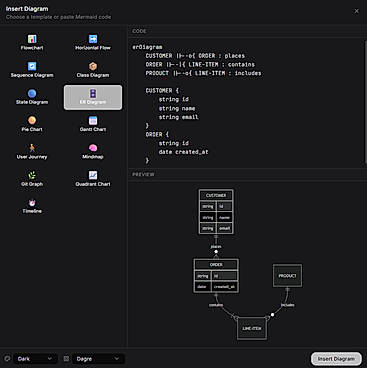Select the User Journey template icon
The height and width of the screenshot is (368, 367).
pyautogui.click(x=32, y=148)
